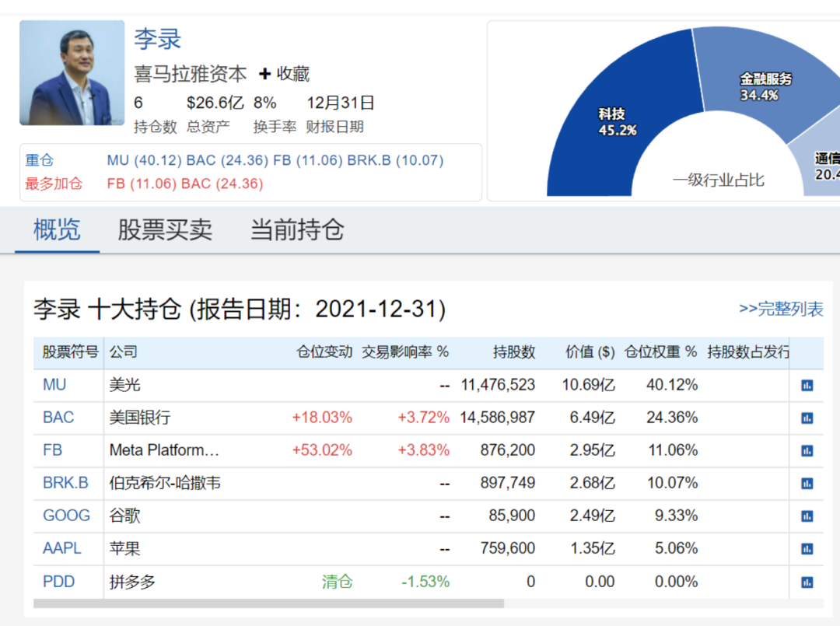The width and height of the screenshot is (840, 626).
Task: Click company name 苹果
Action: 124,547
